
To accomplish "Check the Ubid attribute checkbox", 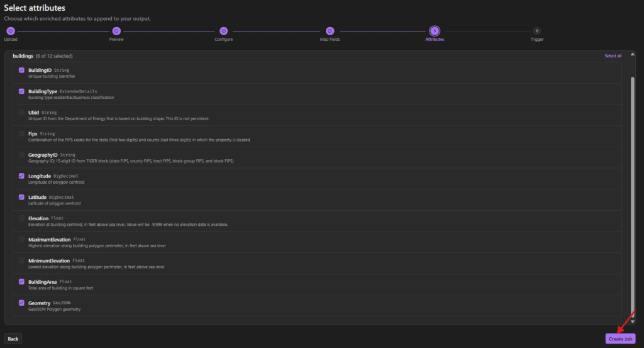I will pos(21,112).
